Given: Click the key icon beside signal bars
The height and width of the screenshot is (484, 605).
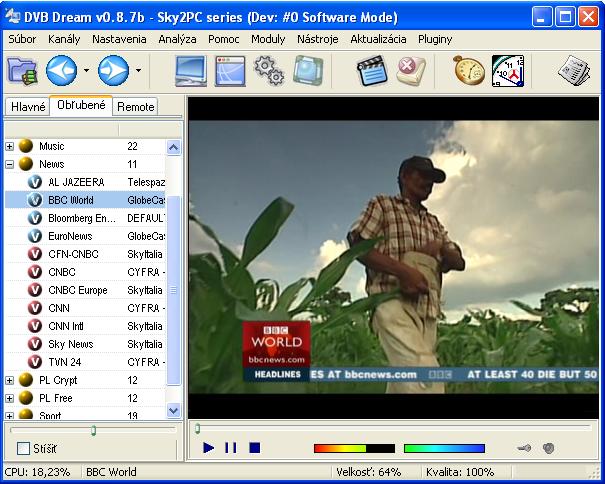Looking at the screenshot, I should 524,448.
